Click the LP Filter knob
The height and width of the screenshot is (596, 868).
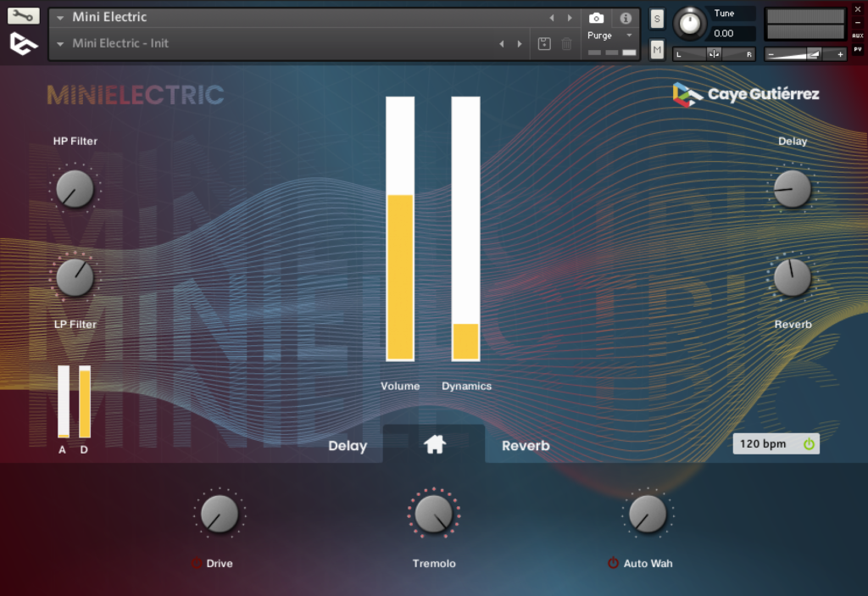(x=75, y=277)
